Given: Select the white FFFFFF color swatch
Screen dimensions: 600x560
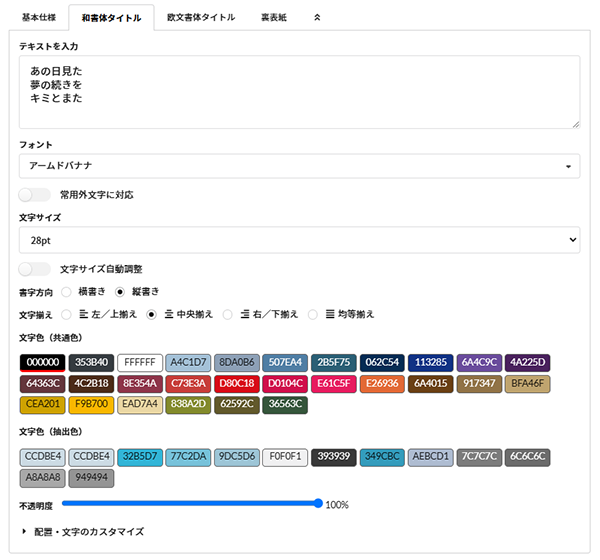Looking at the screenshot, I should coord(139,362).
